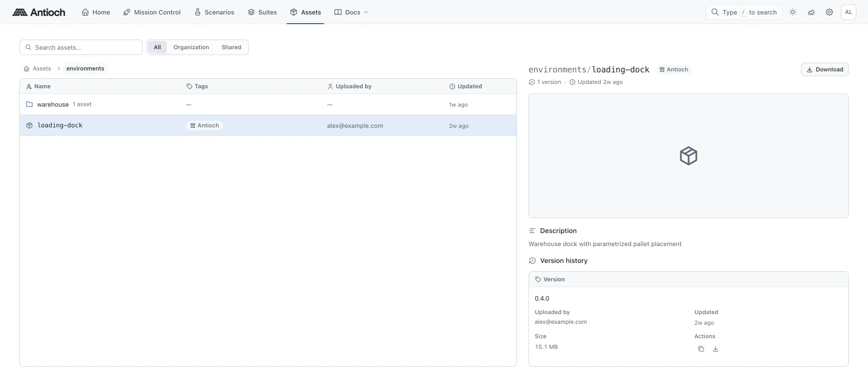Click the 1 version indicator
868x386 pixels.
coord(545,82)
